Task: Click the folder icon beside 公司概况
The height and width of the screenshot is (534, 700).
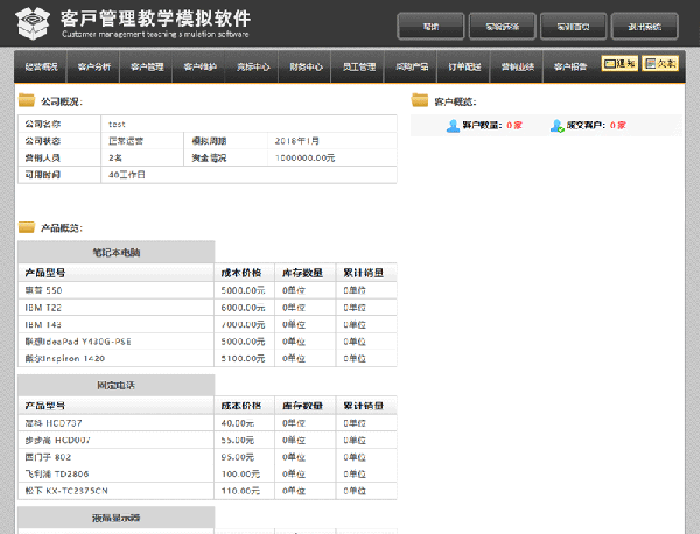Action: pos(26,101)
